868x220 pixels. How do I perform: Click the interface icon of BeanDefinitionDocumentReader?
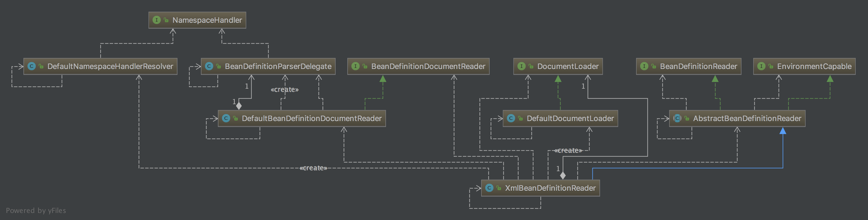356,66
